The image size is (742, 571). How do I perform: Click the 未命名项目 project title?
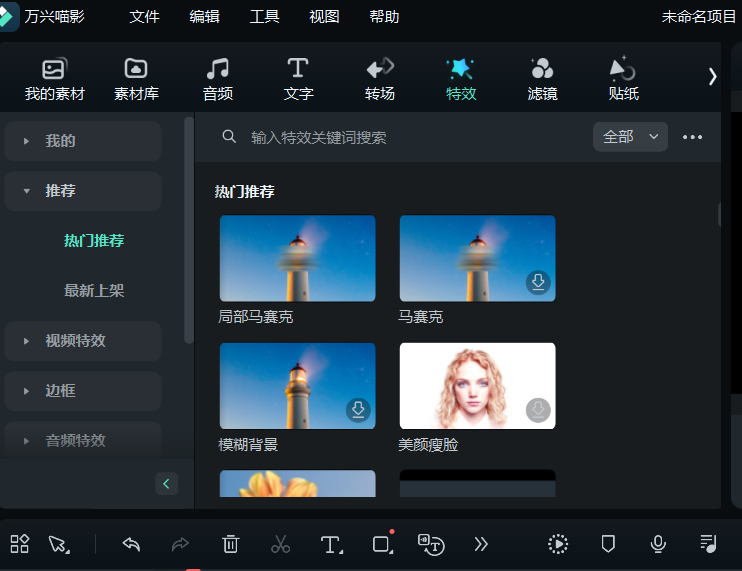(x=699, y=17)
